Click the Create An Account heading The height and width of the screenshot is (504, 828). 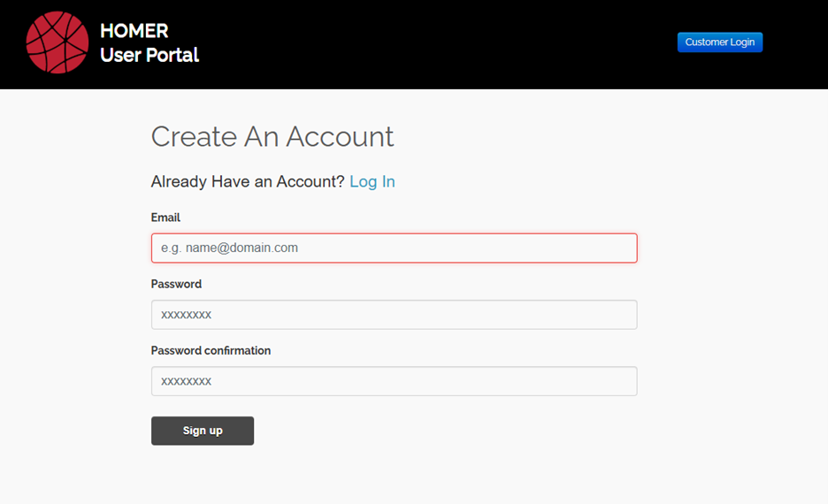click(x=272, y=137)
